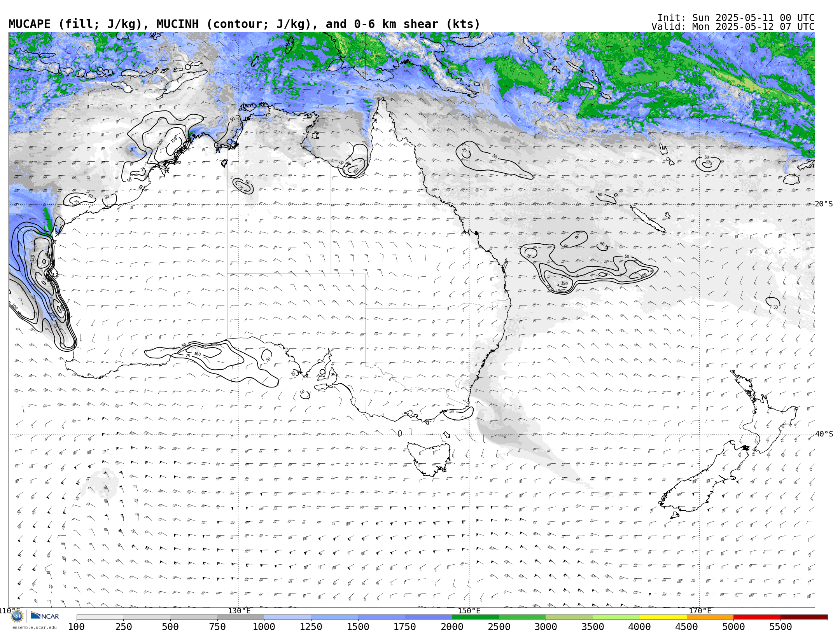
Task: Pick the dark red 5500+ colorbar swatch
Action: point(804,617)
